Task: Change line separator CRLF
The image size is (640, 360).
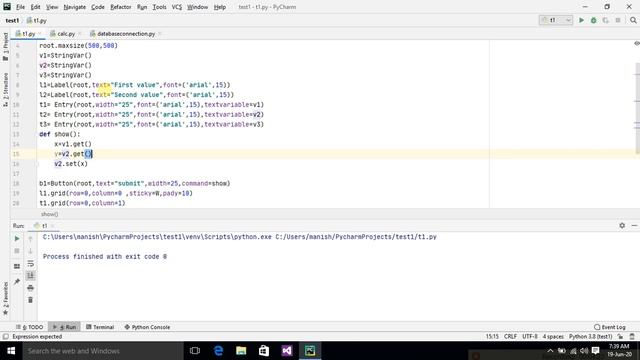Action: click(510, 337)
